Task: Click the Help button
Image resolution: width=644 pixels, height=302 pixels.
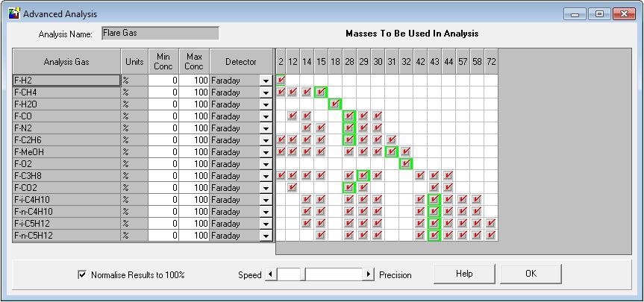Action: click(464, 274)
